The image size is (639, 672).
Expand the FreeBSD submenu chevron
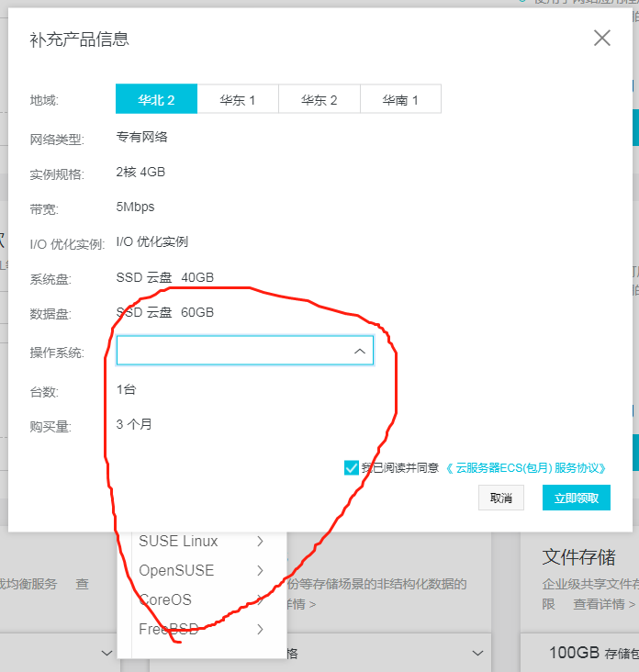pyautogui.click(x=261, y=629)
